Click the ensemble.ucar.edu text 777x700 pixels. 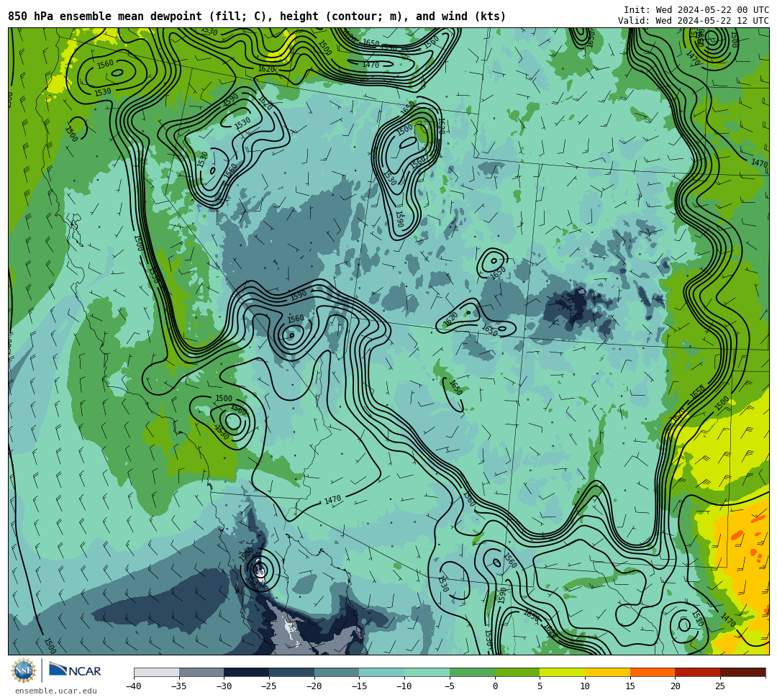pyautogui.click(x=56, y=691)
